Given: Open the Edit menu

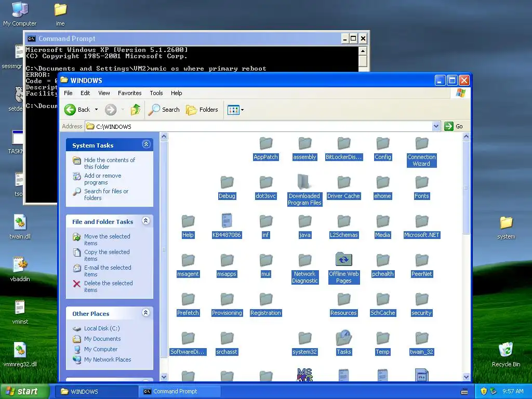Looking at the screenshot, I should (85, 93).
